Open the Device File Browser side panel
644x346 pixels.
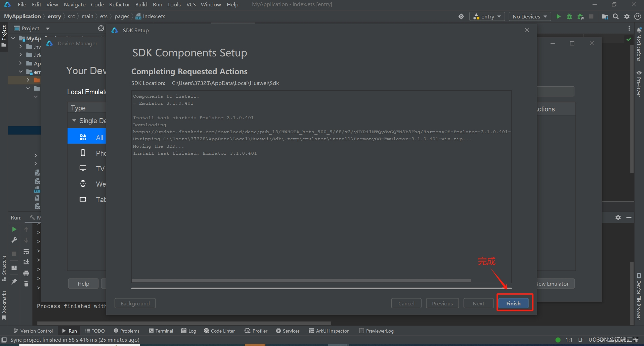(639, 297)
